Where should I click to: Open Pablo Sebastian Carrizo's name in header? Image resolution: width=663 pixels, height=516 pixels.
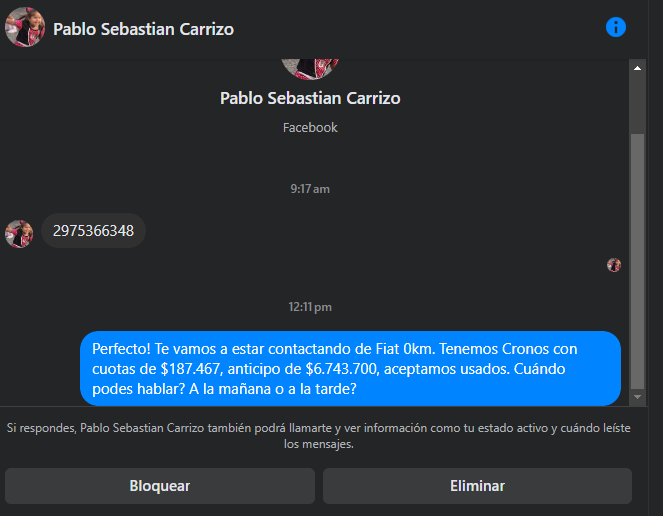point(143,29)
